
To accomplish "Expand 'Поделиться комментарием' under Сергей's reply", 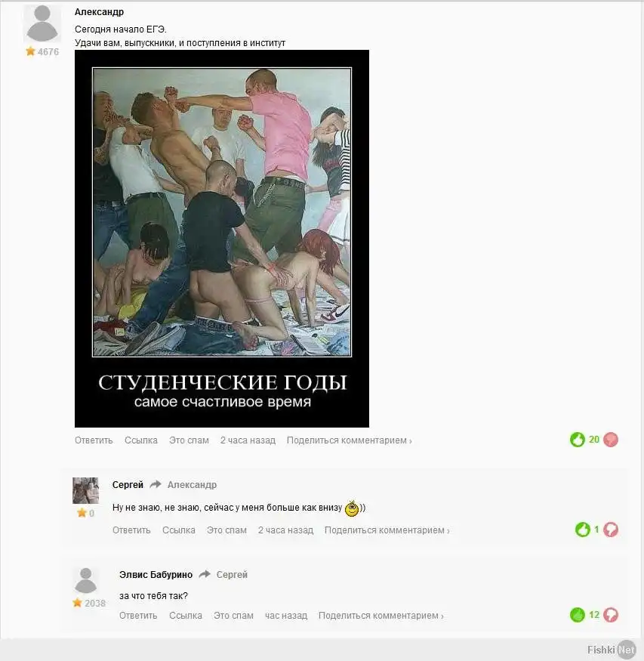I will click(387, 530).
